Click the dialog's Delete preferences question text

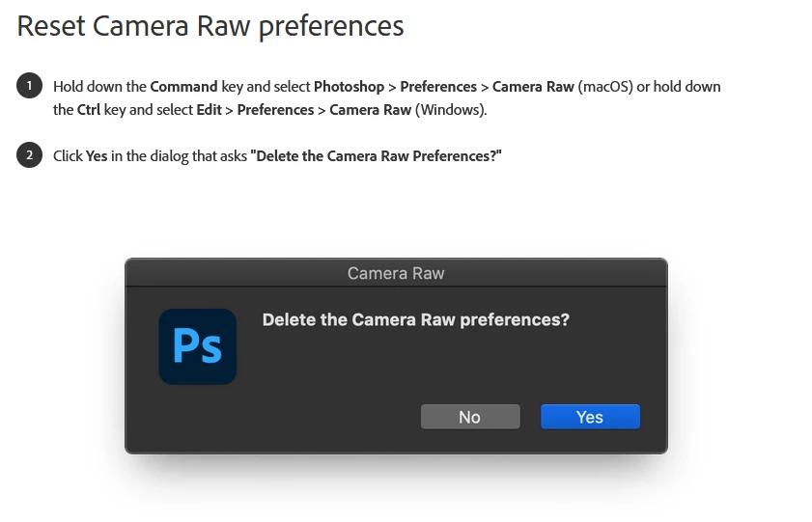(x=416, y=319)
